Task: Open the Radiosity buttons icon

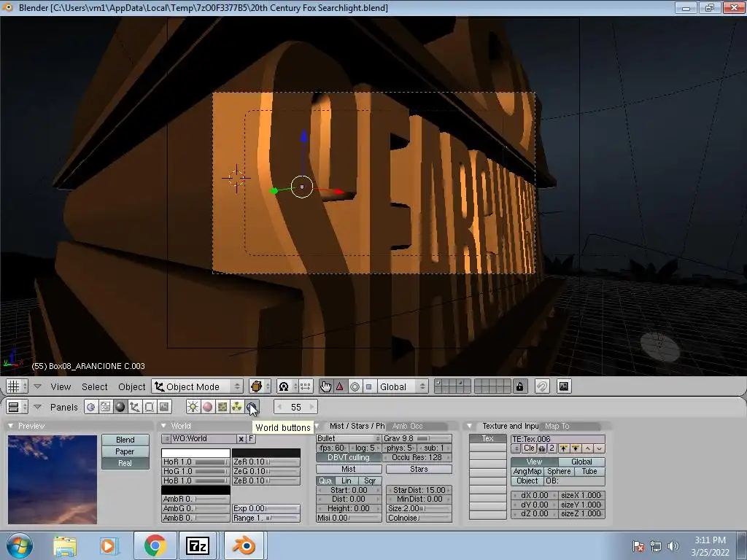Action: tap(237, 407)
